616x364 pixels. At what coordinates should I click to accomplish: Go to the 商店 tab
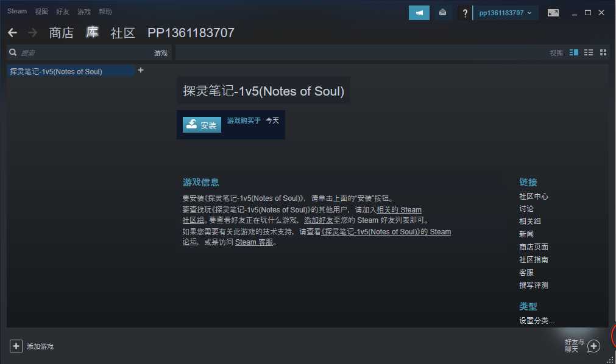pos(62,33)
